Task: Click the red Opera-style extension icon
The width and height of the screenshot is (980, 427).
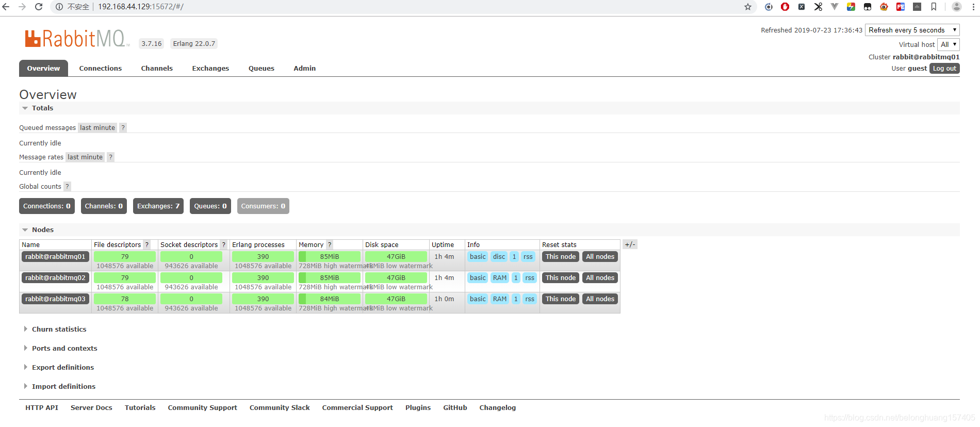Action: (x=785, y=7)
